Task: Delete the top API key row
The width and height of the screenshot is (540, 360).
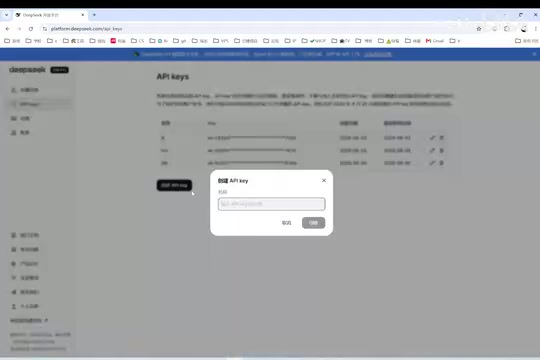Action: (x=442, y=138)
